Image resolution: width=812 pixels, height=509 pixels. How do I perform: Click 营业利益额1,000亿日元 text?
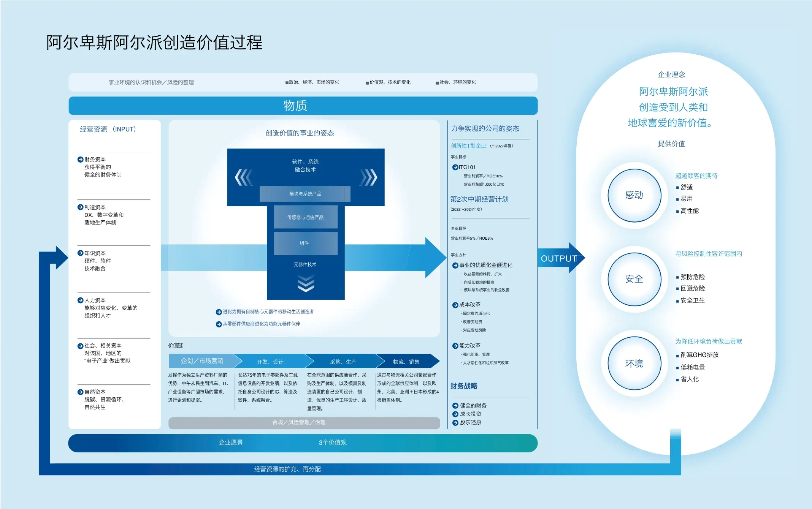point(484,185)
